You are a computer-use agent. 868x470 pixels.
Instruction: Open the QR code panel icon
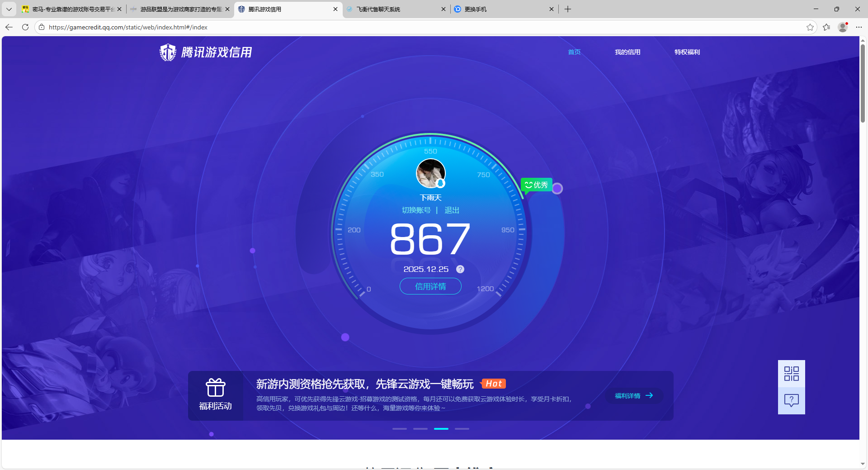(791, 373)
